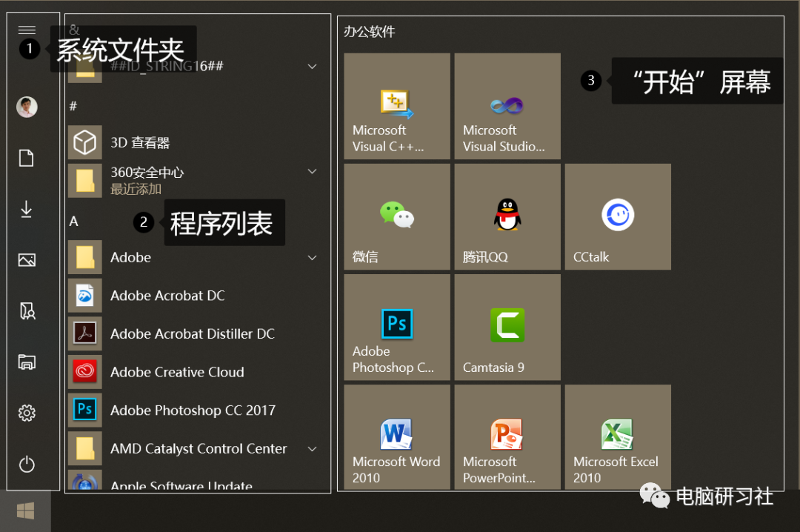Viewport: 800px width, 532px height.
Task: Click the Creative Cloud red icon
Action: (x=84, y=372)
